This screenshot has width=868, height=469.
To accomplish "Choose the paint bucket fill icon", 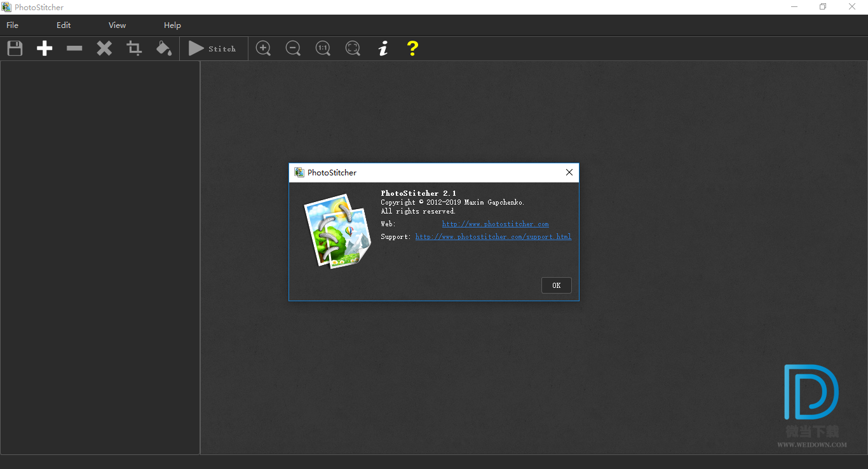I will click(164, 48).
